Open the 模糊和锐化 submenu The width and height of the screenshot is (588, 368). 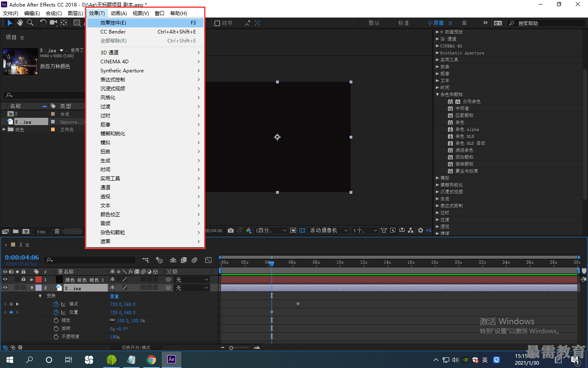[145, 134]
